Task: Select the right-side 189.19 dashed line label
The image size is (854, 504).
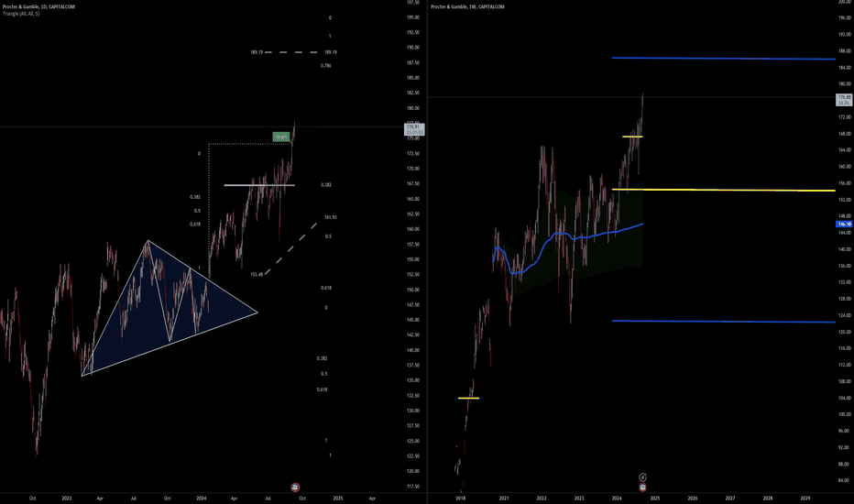Action: coord(330,52)
